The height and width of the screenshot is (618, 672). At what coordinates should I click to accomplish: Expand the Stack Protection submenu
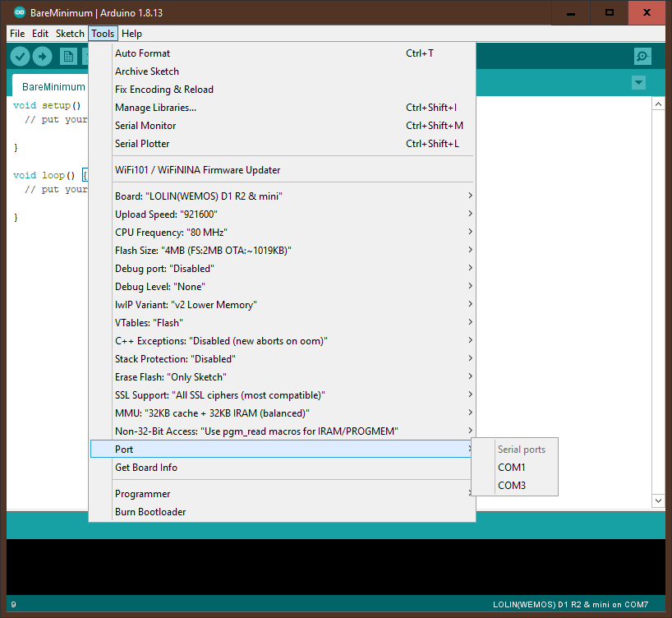pyautogui.click(x=282, y=358)
